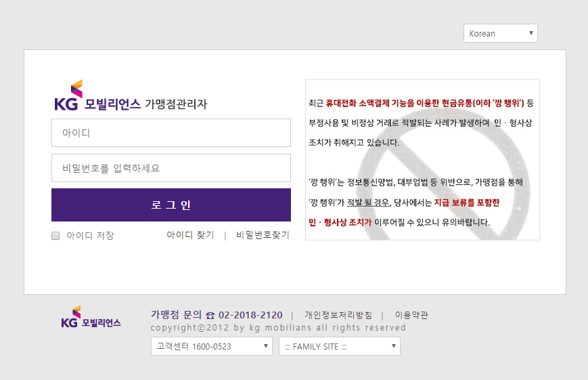Click the 아이디 저장 label text
Screen dimensions: 588x380
[x=90, y=236]
